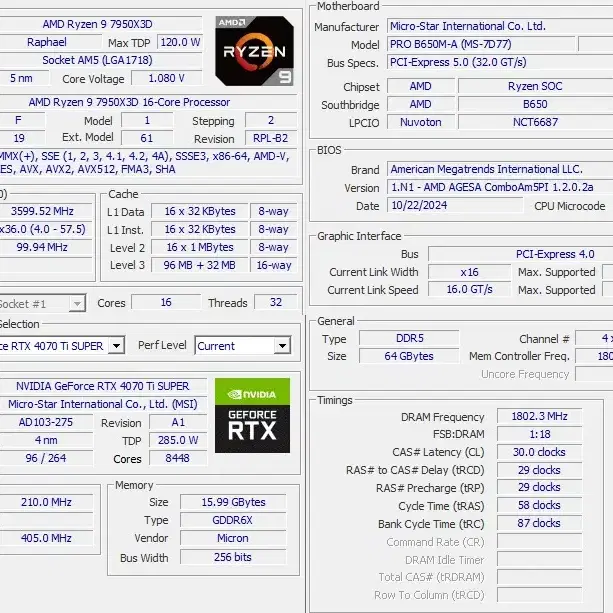This screenshot has width=613, height=613.
Task: Click the 96 / 264 value
Action: pyautogui.click(x=46, y=458)
